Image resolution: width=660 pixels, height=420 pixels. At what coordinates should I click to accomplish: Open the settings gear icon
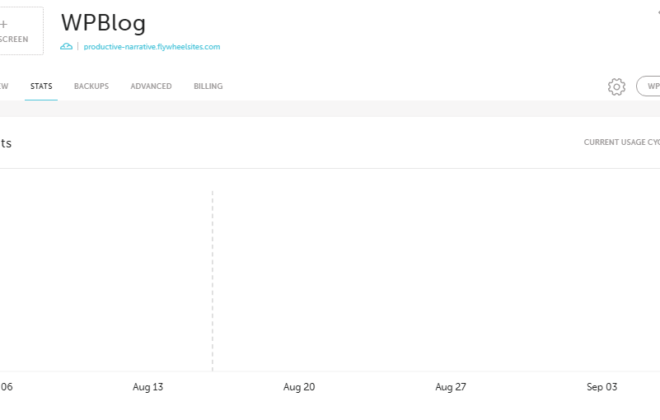[x=617, y=87]
